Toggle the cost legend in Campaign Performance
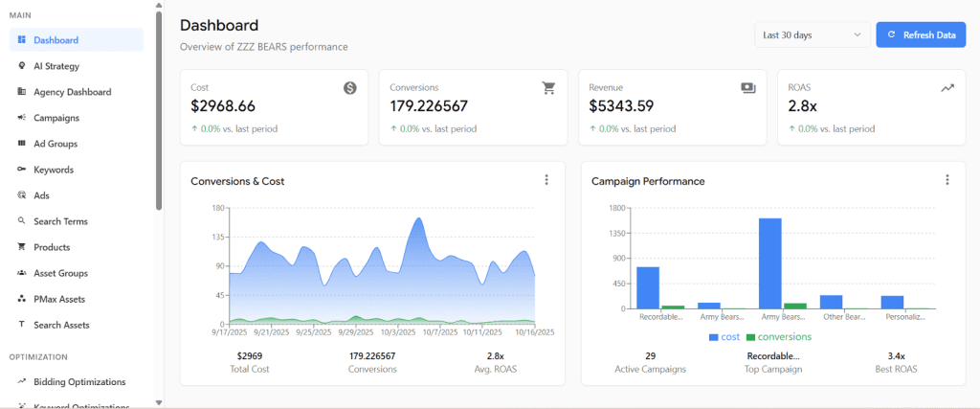The height and width of the screenshot is (409, 980). [726, 337]
